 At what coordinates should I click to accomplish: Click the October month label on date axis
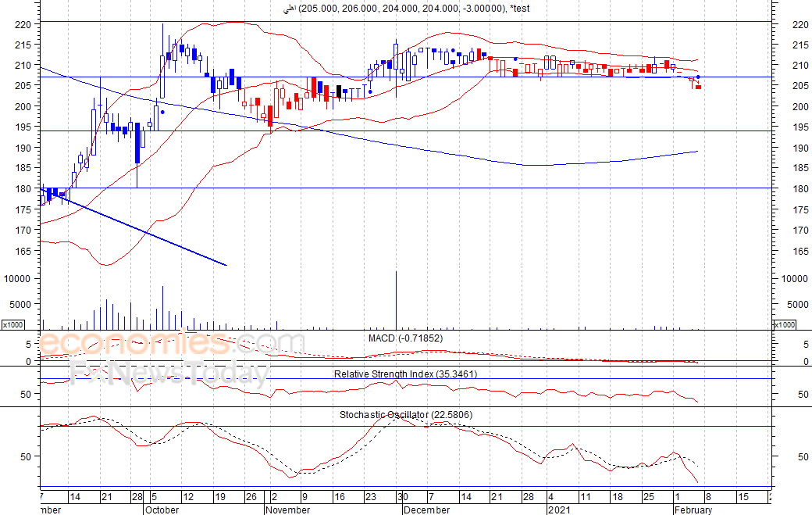pyautogui.click(x=162, y=510)
